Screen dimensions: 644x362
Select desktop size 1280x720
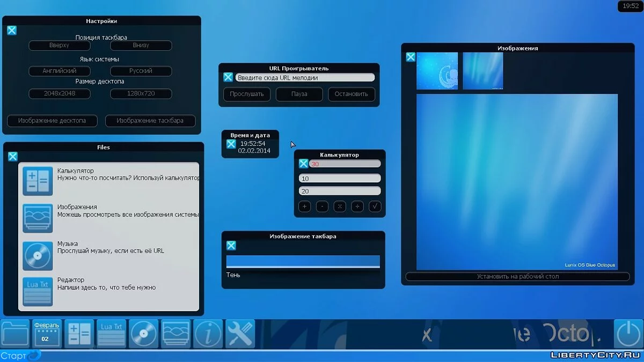click(x=141, y=93)
